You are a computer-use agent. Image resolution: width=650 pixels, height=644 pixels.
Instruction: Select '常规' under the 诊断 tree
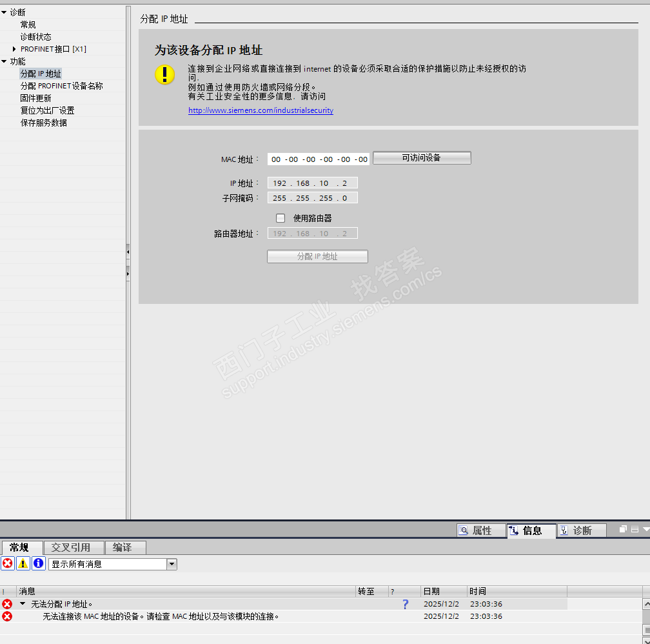(28, 25)
